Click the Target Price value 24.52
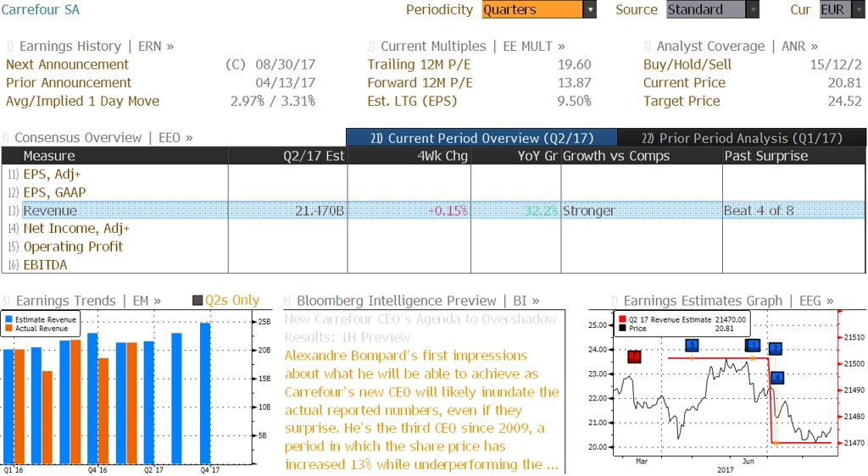The height and width of the screenshot is (476, 868). click(x=845, y=101)
